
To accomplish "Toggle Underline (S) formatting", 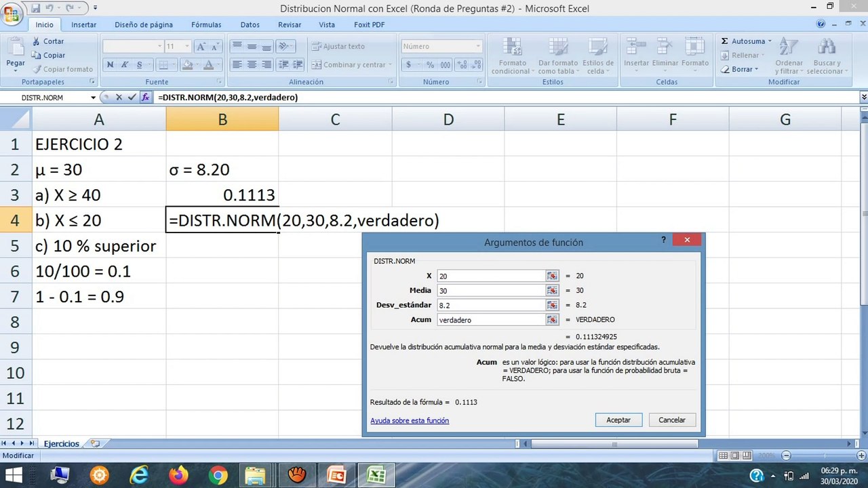I will coord(140,65).
